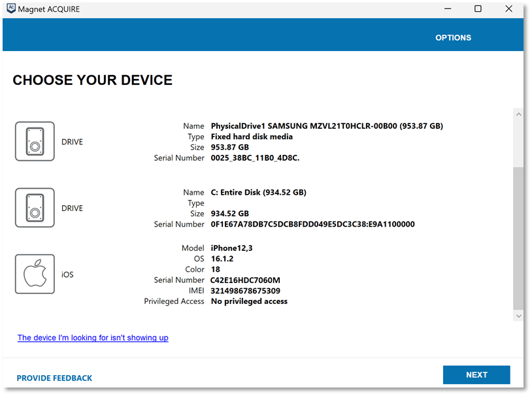
Task: Click the IMEI 321498678675309
Action: tap(245, 291)
